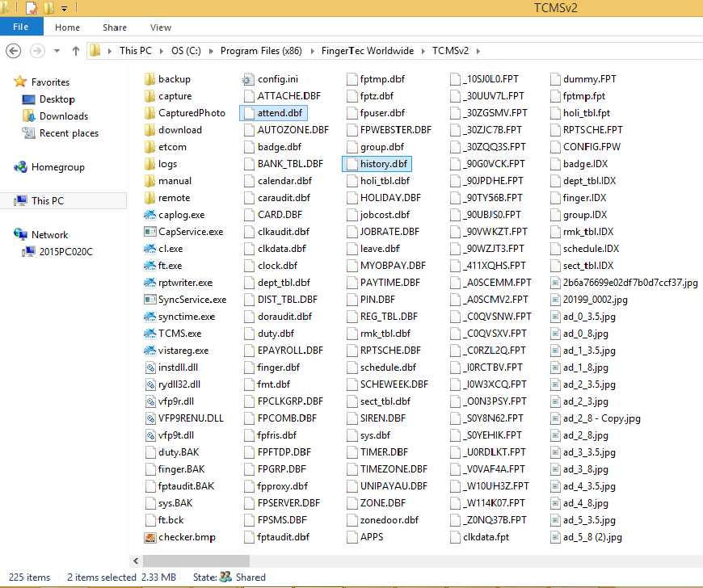Click Program Files (x86) breadcrumb

[x=261, y=51]
